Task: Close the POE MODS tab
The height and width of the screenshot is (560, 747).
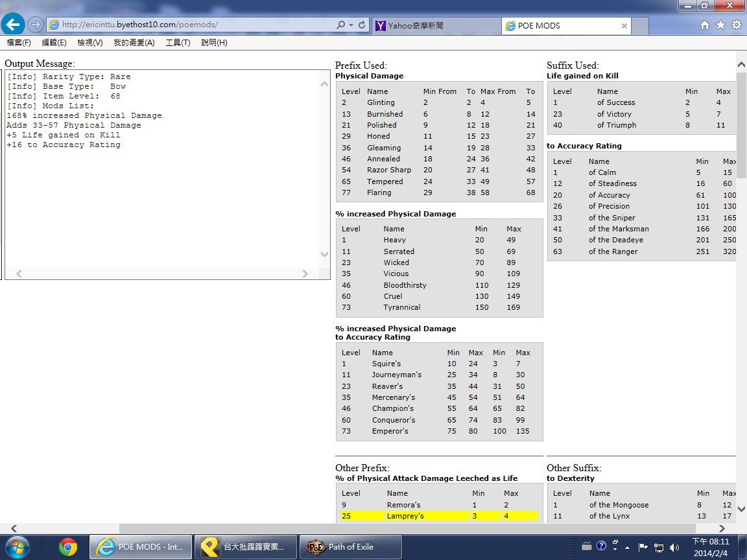Action: click(624, 26)
